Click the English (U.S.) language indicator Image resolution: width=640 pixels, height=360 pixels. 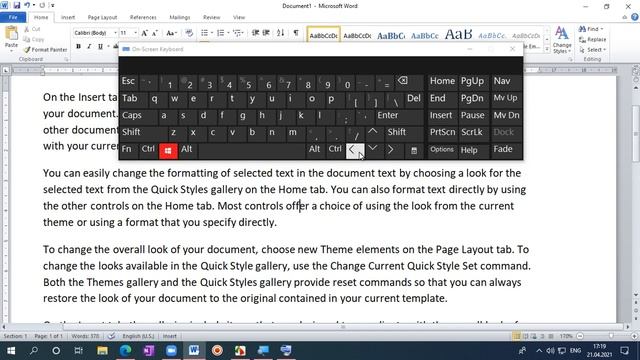click(138, 336)
